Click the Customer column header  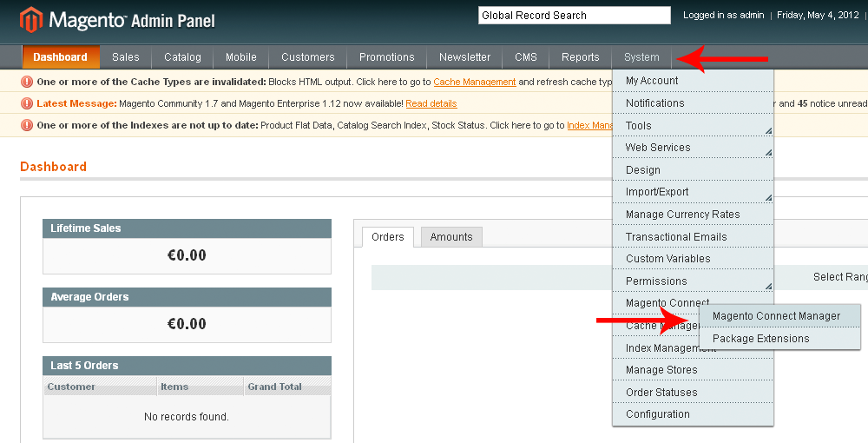[x=100, y=387]
